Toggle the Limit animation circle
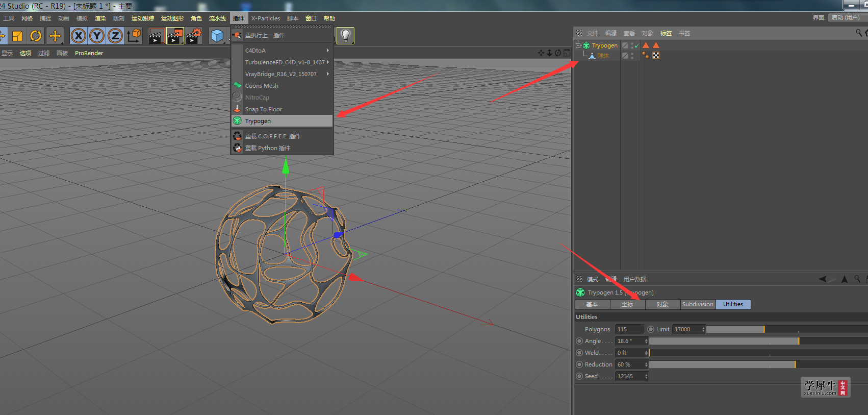This screenshot has width=868, height=415. [x=651, y=329]
